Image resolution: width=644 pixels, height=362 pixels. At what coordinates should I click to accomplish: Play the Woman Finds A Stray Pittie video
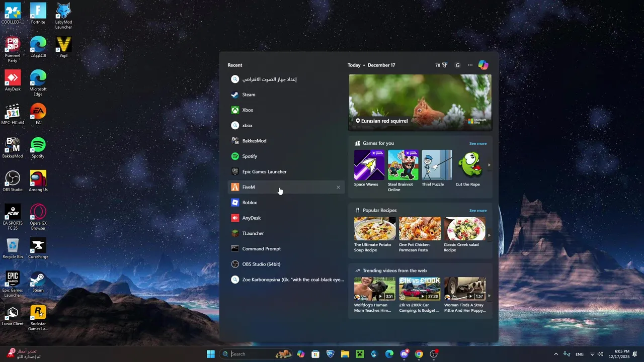coord(464,295)
